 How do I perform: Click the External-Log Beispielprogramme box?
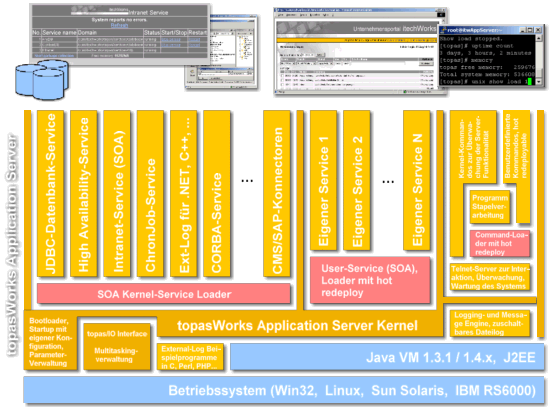tap(190, 357)
